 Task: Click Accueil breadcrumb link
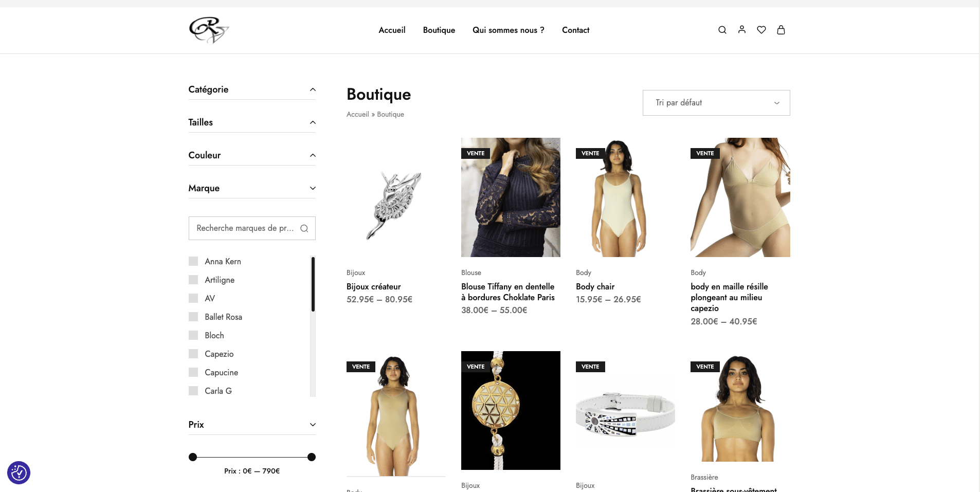coord(357,114)
